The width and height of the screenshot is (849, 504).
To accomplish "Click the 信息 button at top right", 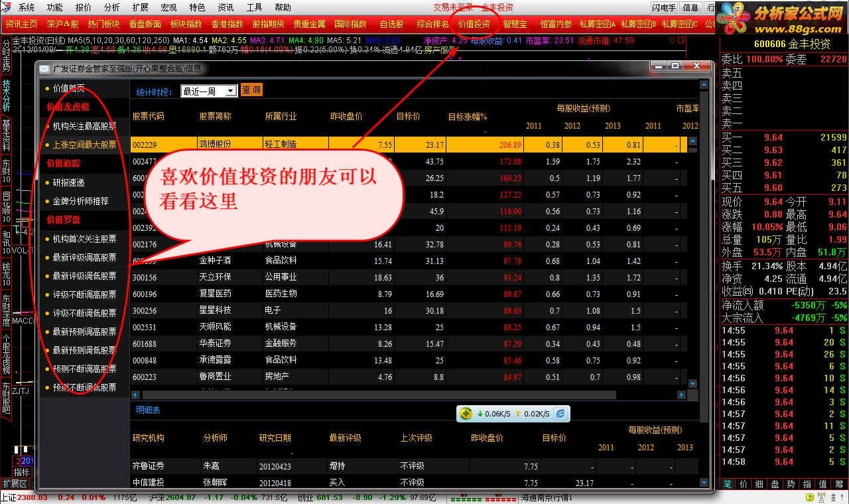I will click(690, 7).
